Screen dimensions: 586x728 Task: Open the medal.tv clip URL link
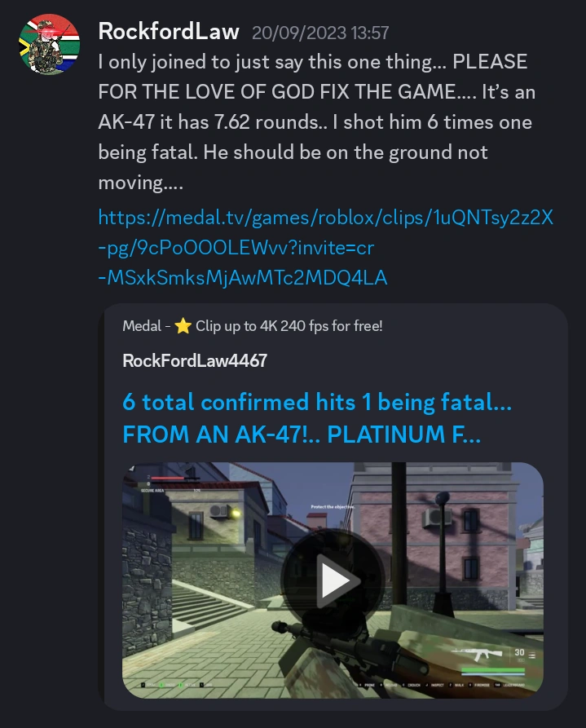pyautogui.click(x=325, y=248)
